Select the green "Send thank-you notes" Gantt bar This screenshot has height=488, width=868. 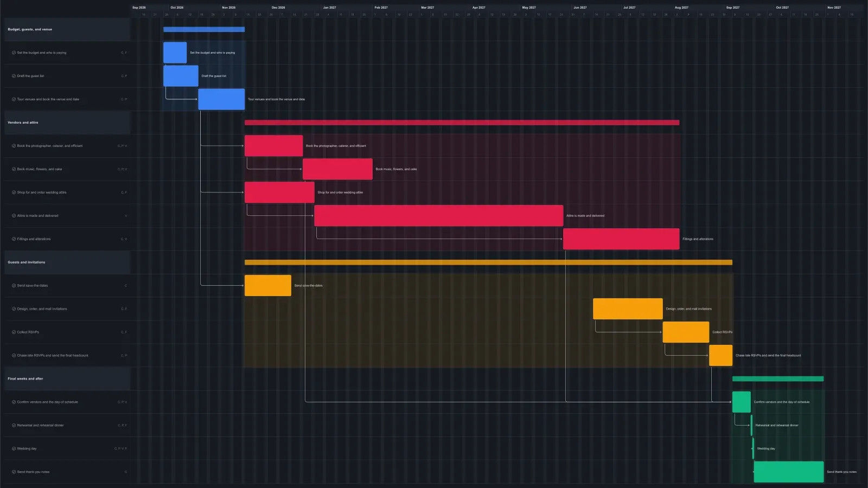789,472
